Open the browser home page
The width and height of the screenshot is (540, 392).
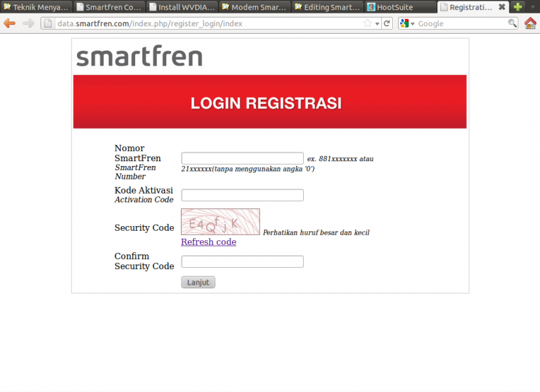click(531, 23)
